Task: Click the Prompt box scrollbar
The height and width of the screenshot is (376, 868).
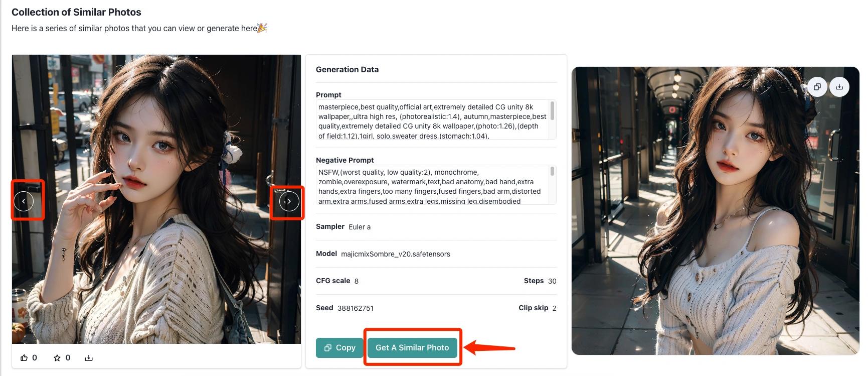Action: pyautogui.click(x=552, y=111)
